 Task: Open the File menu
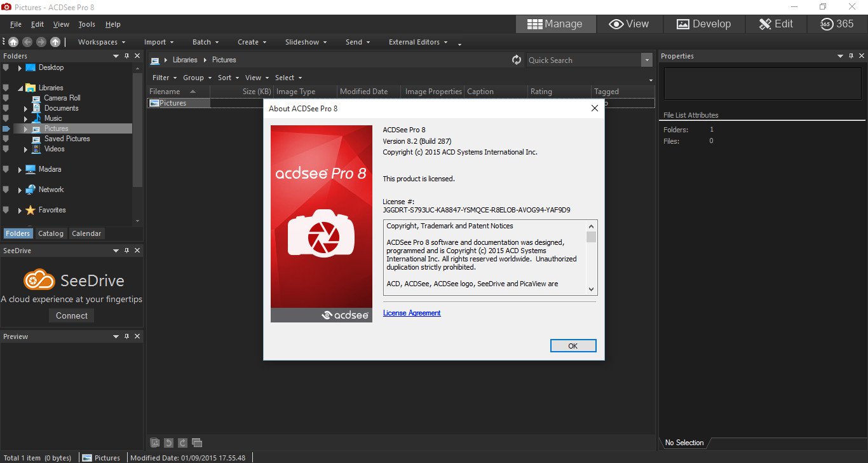[x=16, y=24]
